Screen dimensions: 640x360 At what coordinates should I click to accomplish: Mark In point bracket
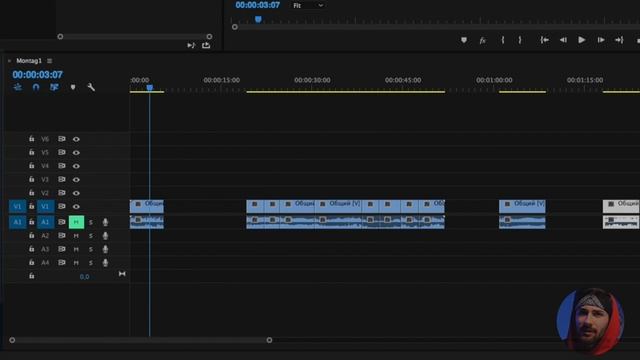503,40
